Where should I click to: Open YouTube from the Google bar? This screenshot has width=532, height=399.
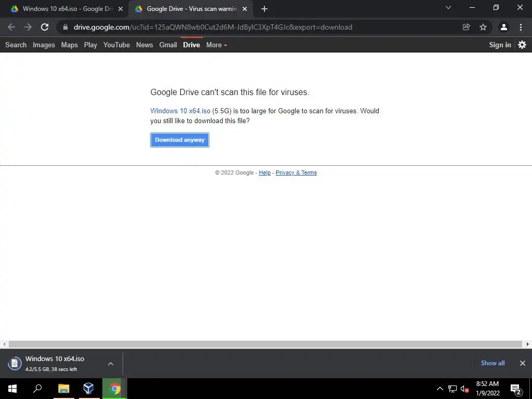[117, 45]
